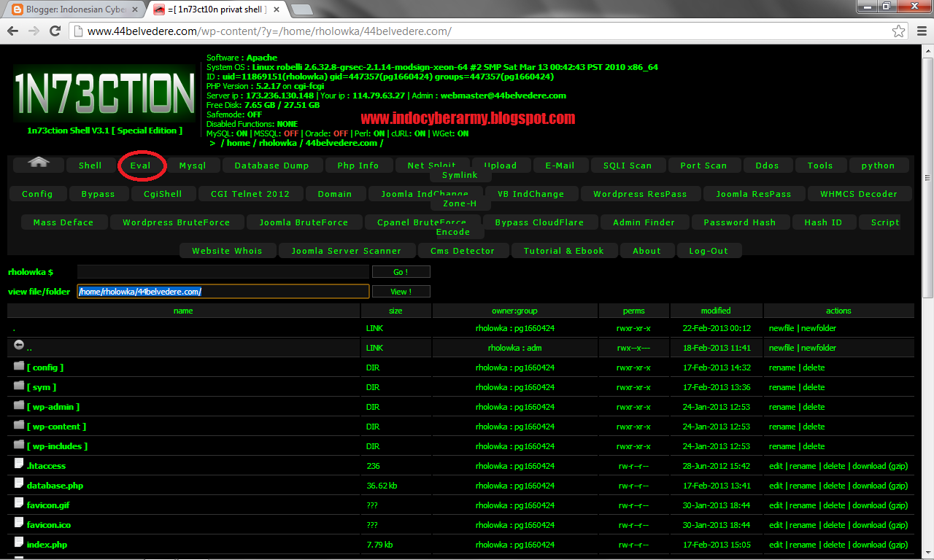The image size is (934, 560).
Task: Click the View ! button
Action: [401, 291]
